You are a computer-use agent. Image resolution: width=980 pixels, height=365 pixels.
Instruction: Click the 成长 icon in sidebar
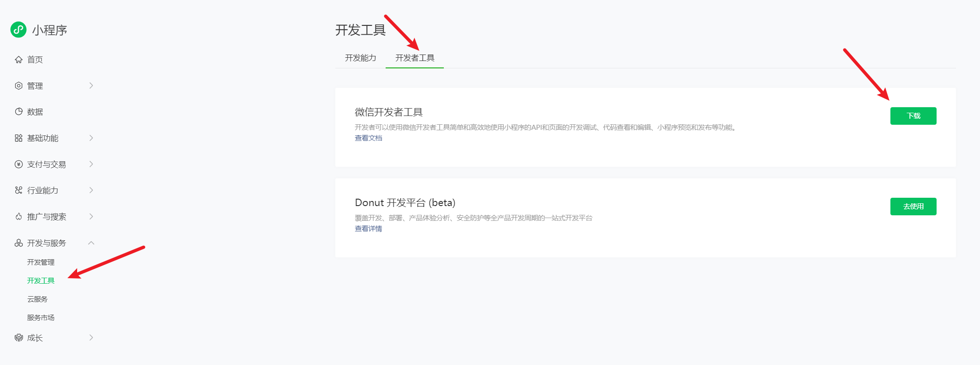18,338
